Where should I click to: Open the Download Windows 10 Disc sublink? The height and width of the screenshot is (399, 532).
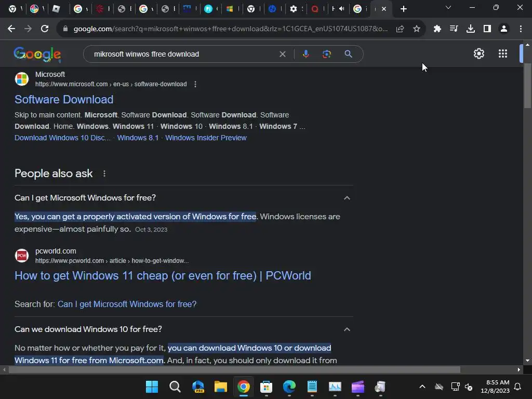coord(62,138)
